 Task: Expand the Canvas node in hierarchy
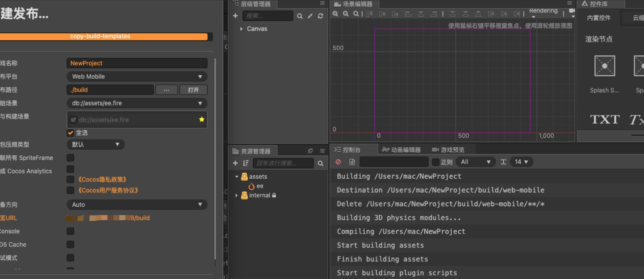[x=241, y=29]
